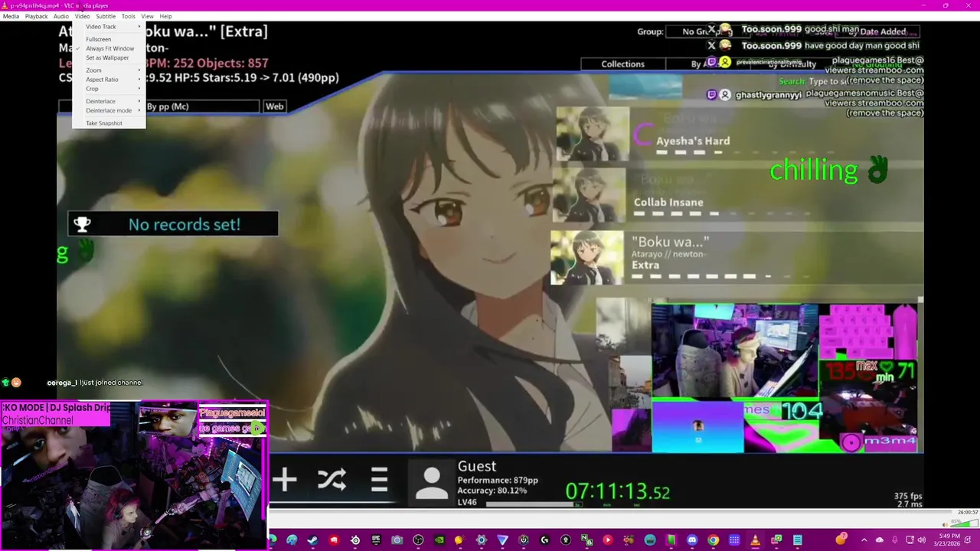Screen dimensions: 980x551
Task: Open the purple grid app taskbar icon
Action: pos(734,540)
